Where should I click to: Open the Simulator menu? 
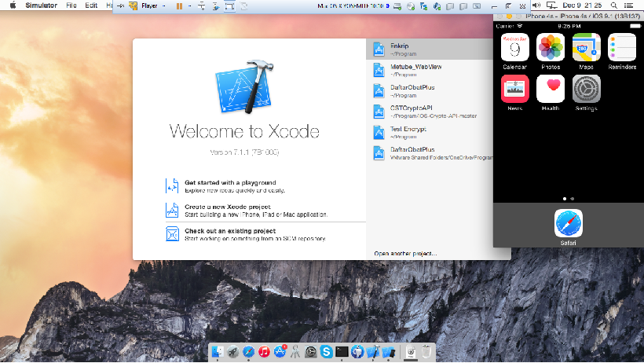41,5
